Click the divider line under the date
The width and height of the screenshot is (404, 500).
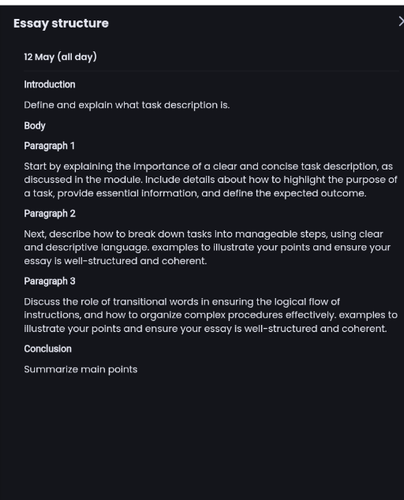coord(211,71)
